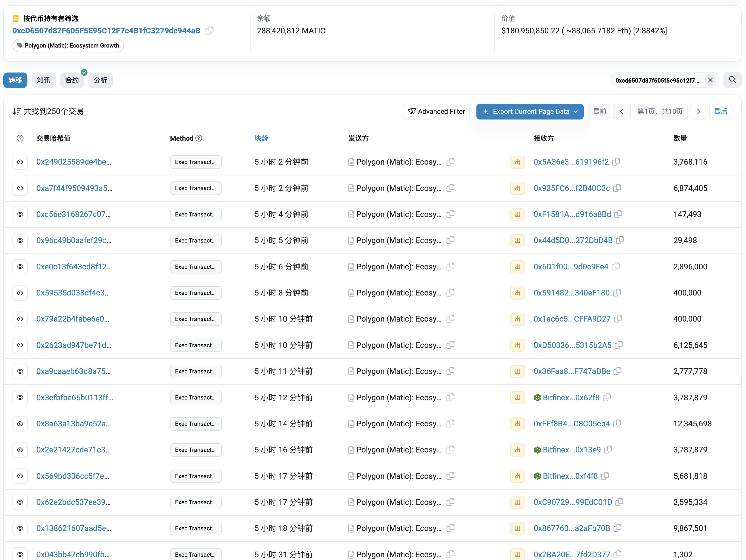Toggle eye preview for 0x3cfbfbe65b0113ff transaction
Image resolution: width=746 pixels, height=560 pixels.
(x=20, y=398)
